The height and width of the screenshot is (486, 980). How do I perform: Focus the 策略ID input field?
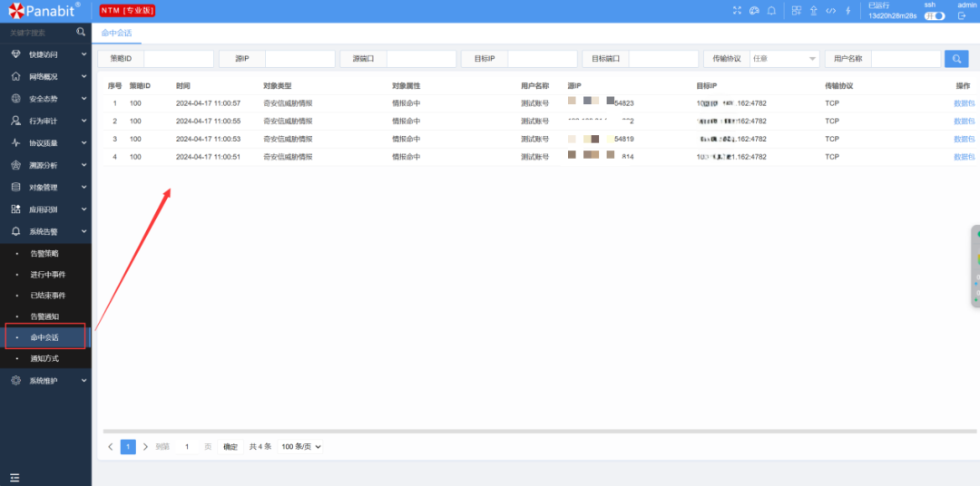click(179, 59)
